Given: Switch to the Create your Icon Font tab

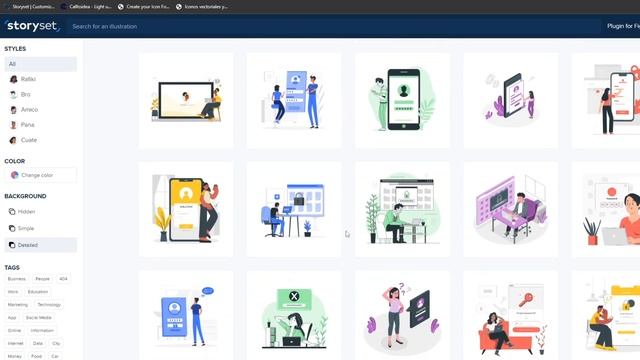Looking at the screenshot, I should (144, 7).
